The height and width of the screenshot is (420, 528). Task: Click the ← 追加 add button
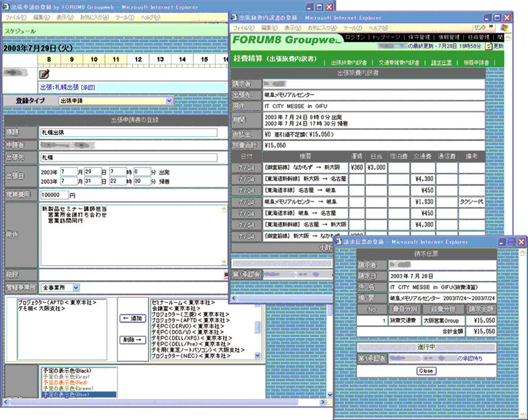(x=133, y=318)
